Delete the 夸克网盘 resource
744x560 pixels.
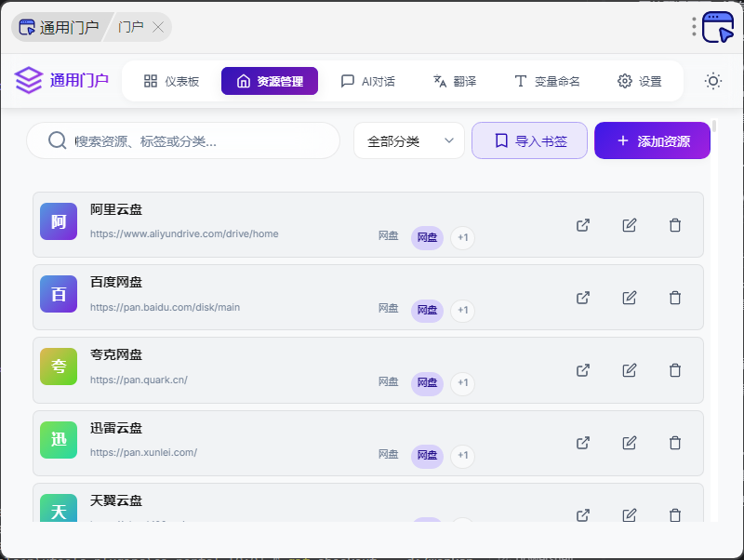[x=675, y=370]
